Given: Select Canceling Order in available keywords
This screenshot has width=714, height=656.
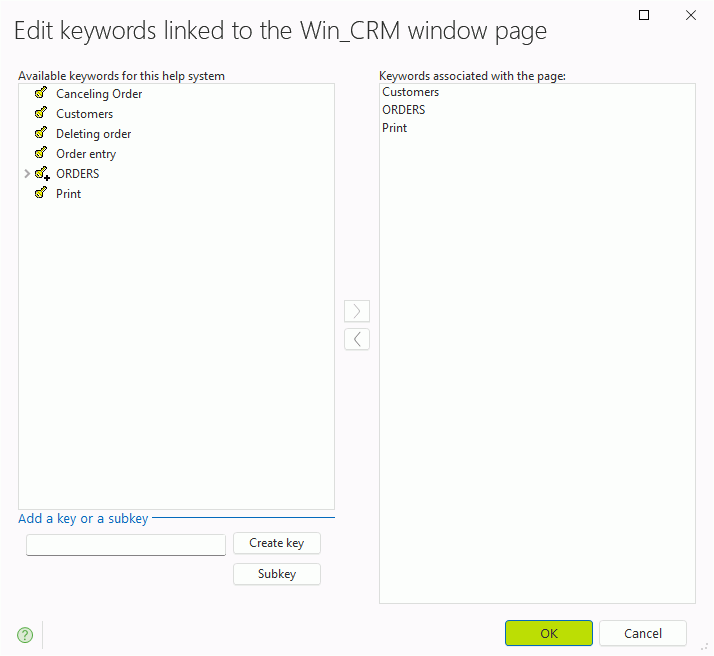Looking at the screenshot, I should 99,94.
